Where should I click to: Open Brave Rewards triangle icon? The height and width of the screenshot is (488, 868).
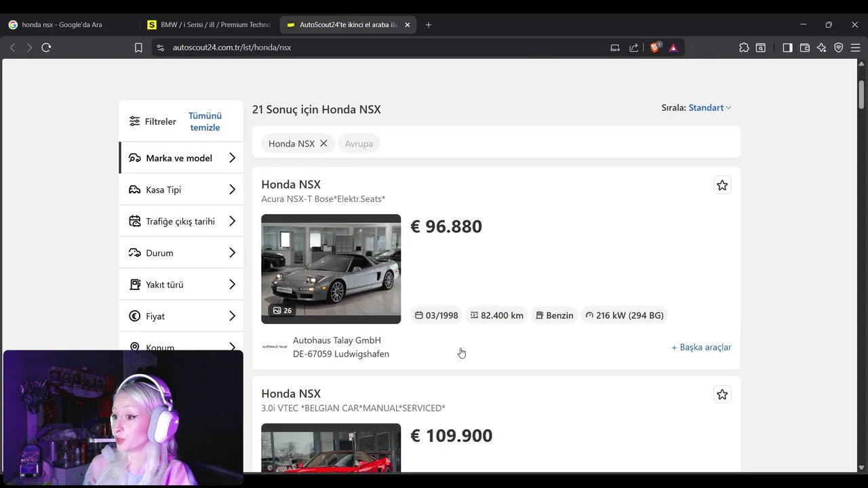pyautogui.click(x=673, y=47)
